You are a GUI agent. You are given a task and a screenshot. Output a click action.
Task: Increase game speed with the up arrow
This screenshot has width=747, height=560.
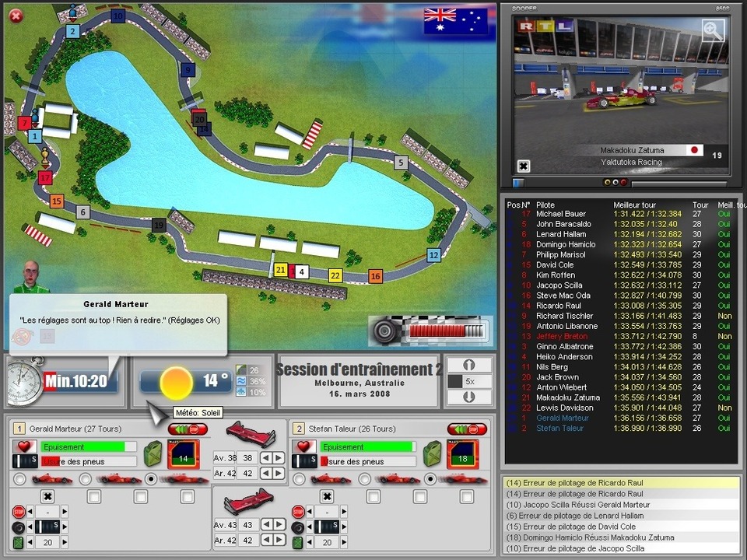[469, 365]
